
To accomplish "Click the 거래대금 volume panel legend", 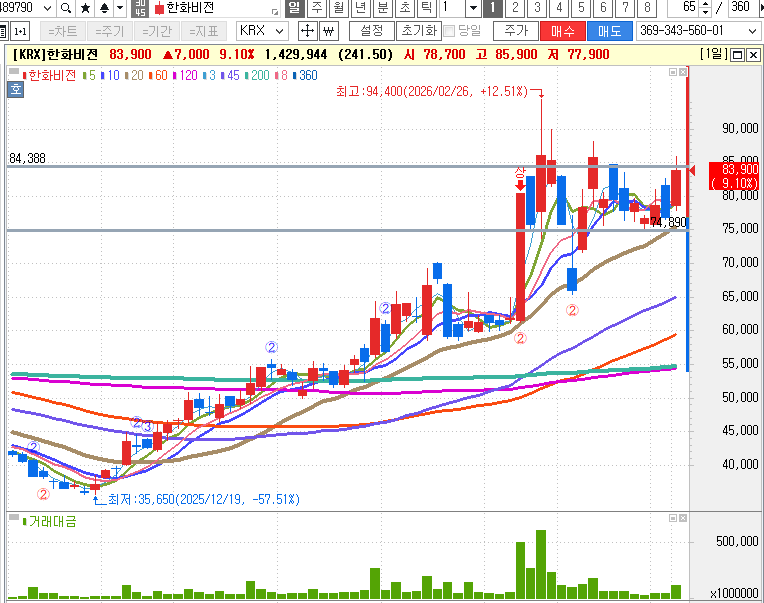I will [50, 522].
